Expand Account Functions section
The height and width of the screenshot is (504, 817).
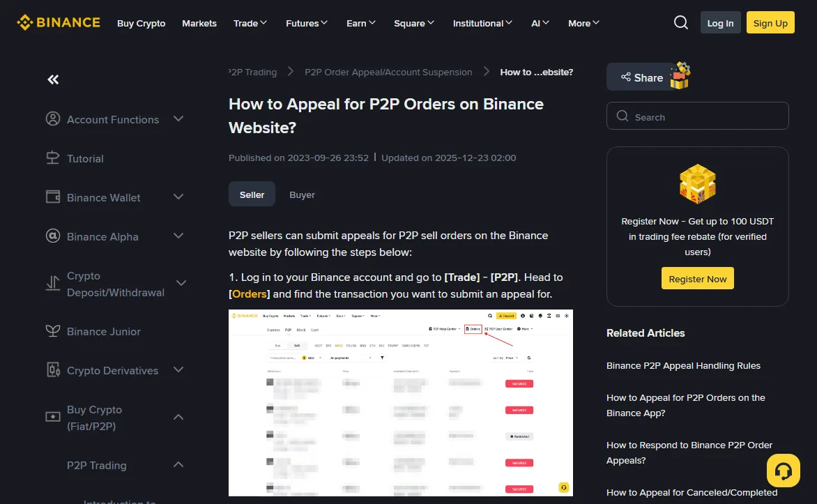point(178,119)
